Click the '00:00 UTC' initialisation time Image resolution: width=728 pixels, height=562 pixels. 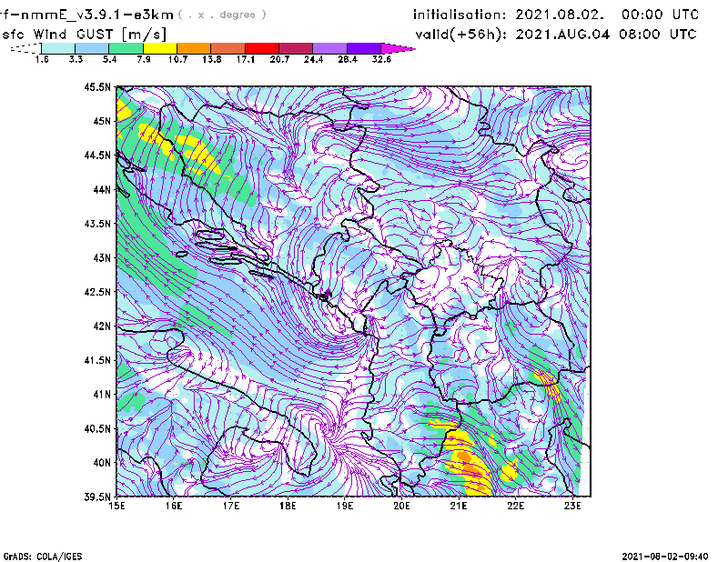click(661, 15)
